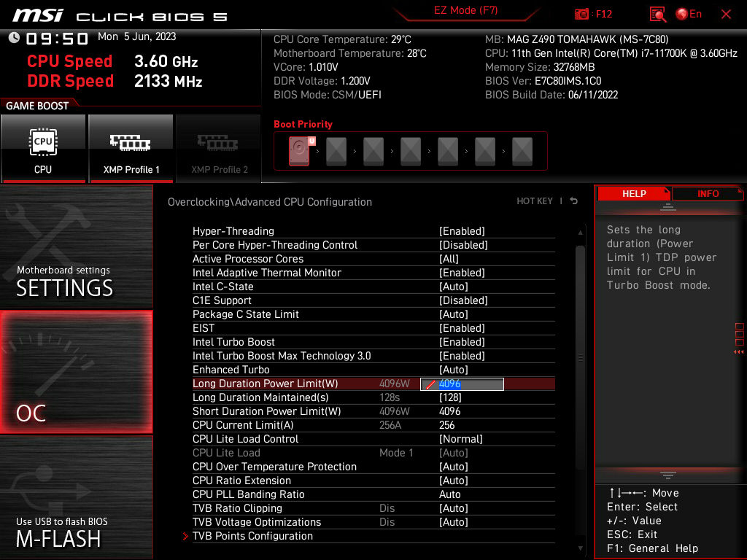Click the pencil edit icon in the 4096 field

coord(430,384)
